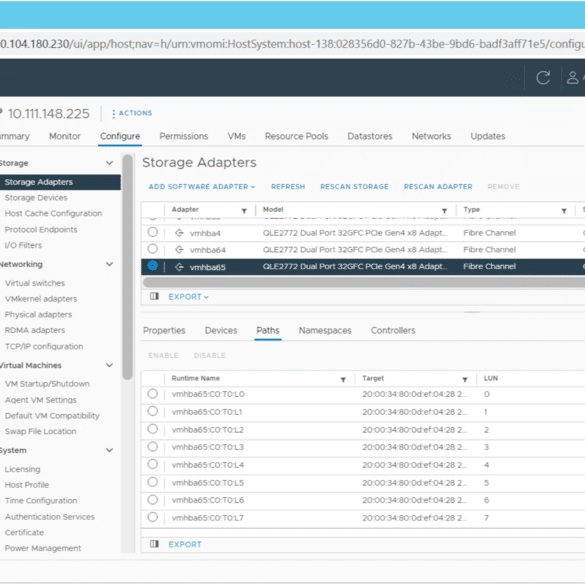
Task: Collapse the Storage section chevron
Action: [x=109, y=163]
